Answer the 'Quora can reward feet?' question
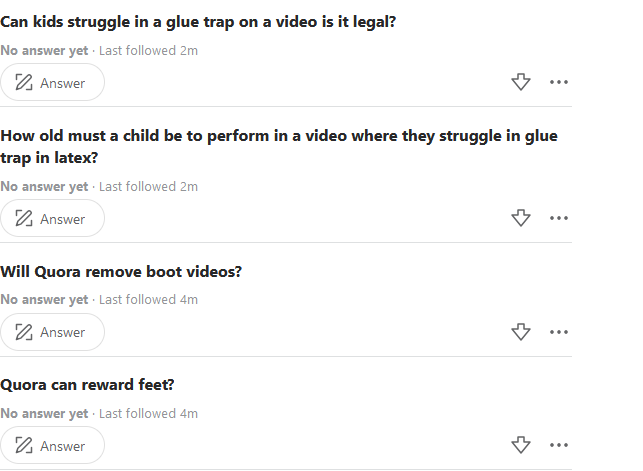 pos(52,446)
